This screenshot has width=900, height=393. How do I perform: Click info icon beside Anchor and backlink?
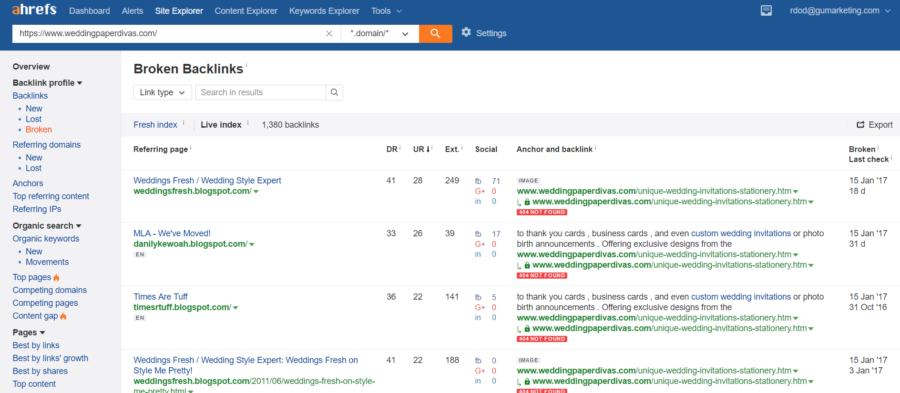click(595, 147)
